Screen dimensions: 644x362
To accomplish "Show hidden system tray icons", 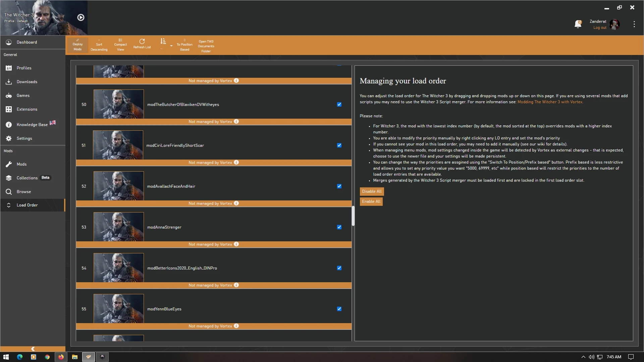I will (x=583, y=357).
